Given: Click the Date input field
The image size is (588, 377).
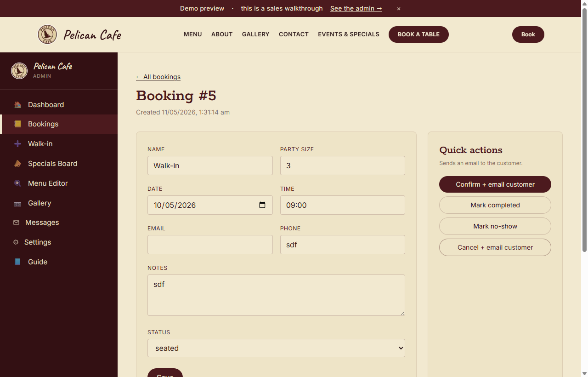Looking at the screenshot, I should tap(210, 205).
